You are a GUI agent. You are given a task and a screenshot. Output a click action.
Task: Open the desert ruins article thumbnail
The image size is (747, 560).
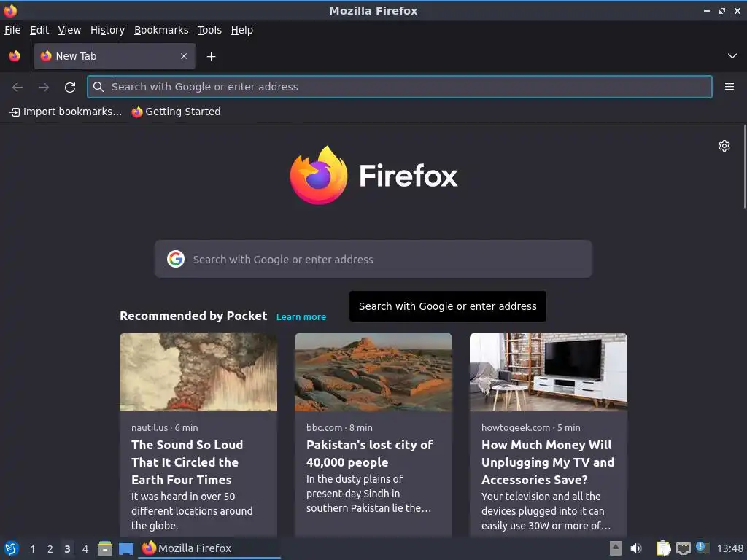coord(373,372)
